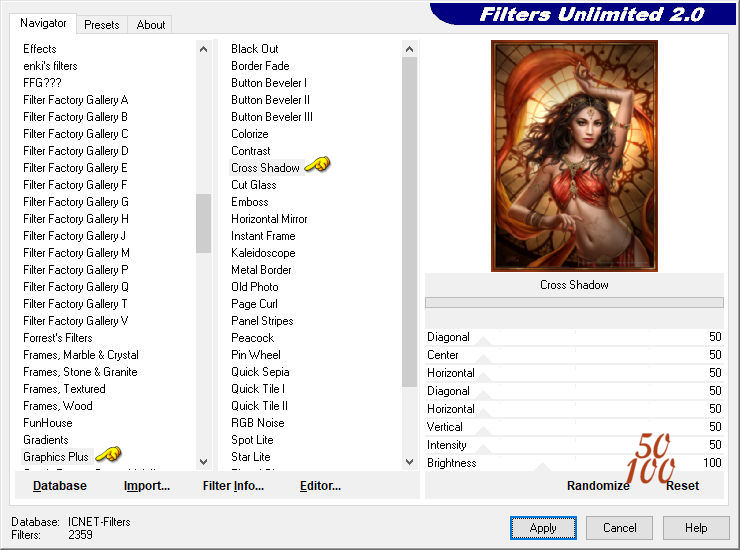
Task: Randomize the filter settings
Action: [x=598, y=486]
